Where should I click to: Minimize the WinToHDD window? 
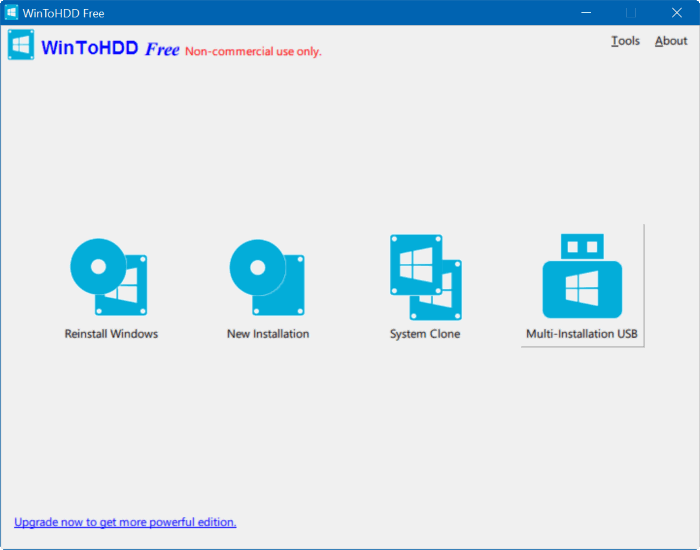tap(586, 12)
